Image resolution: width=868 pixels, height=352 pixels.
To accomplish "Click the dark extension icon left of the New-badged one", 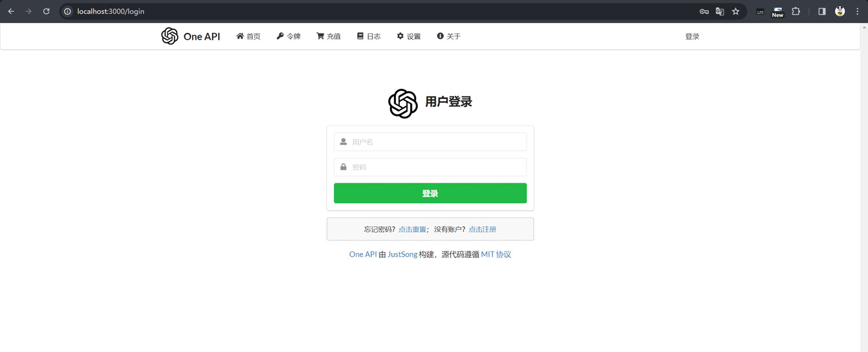I will (760, 11).
